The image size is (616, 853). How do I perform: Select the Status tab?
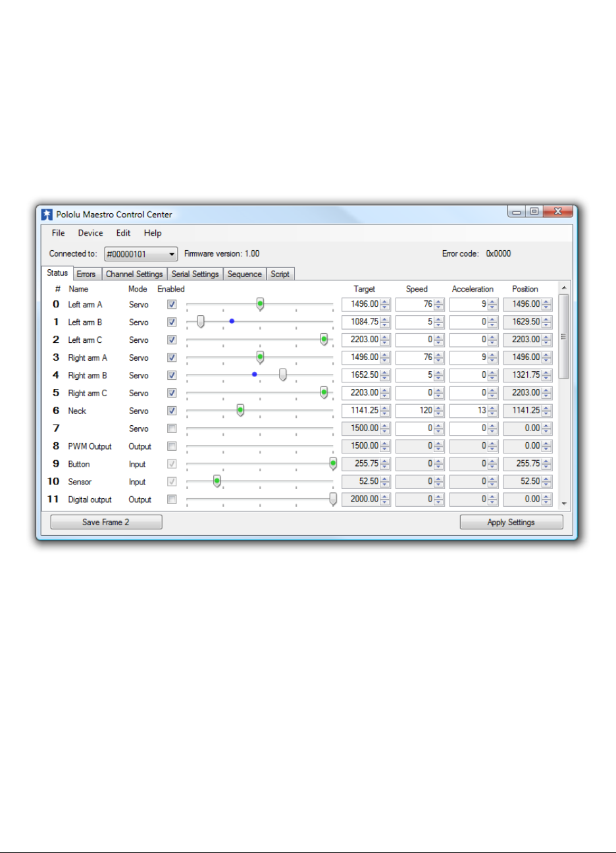click(x=57, y=273)
